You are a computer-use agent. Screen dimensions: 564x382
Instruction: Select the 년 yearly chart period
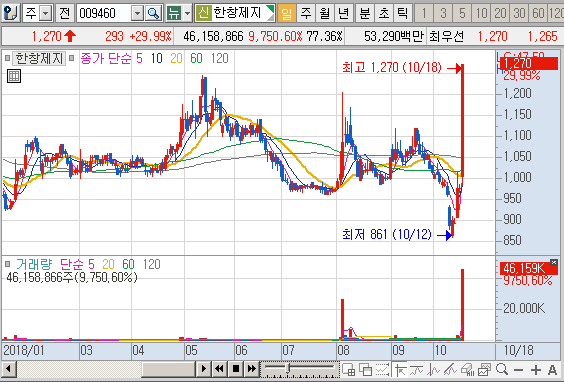344,14
